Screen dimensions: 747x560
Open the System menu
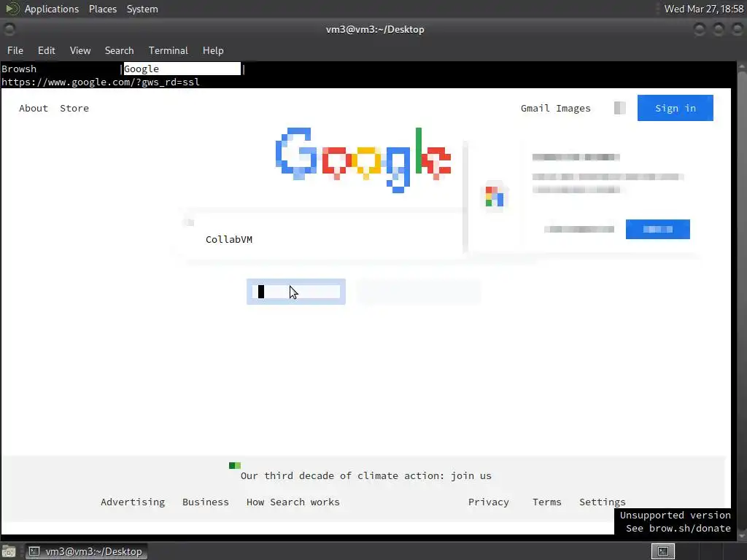142,9
